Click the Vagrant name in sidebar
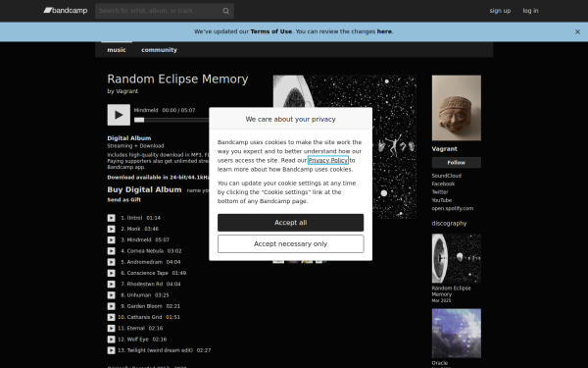This screenshot has width=588, height=368. [444, 149]
